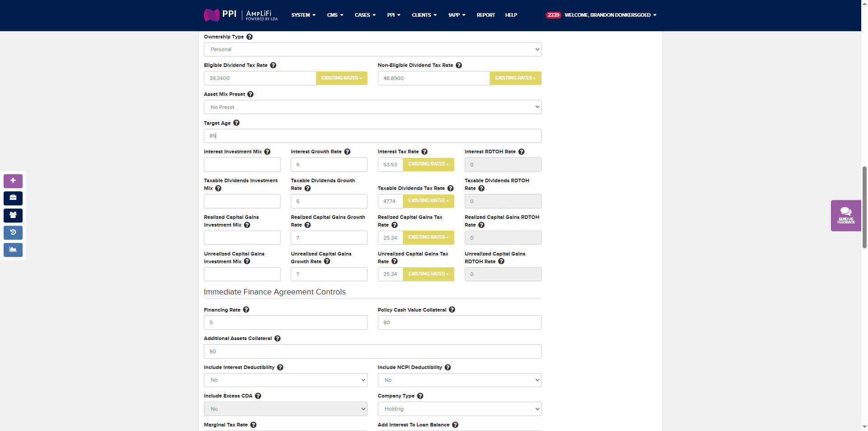868x431 pixels.
Task: Click the Additional Assets Collateral field
Action: [373, 351]
